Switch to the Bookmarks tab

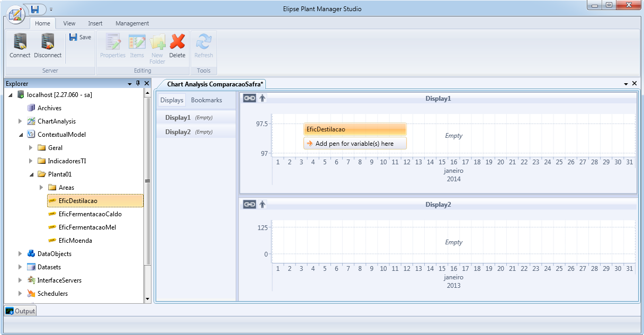207,100
